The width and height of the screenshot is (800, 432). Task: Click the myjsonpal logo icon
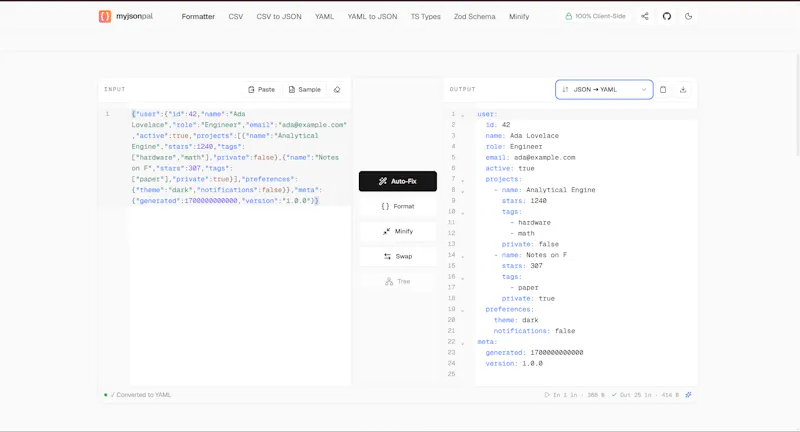tap(105, 16)
